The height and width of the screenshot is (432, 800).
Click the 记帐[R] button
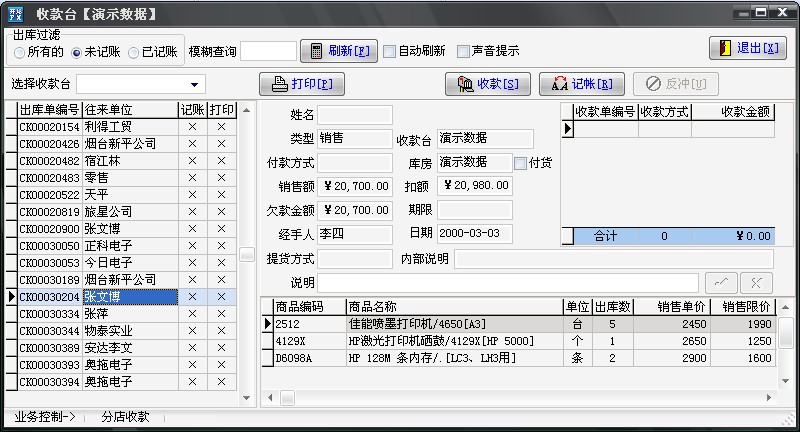pos(582,84)
